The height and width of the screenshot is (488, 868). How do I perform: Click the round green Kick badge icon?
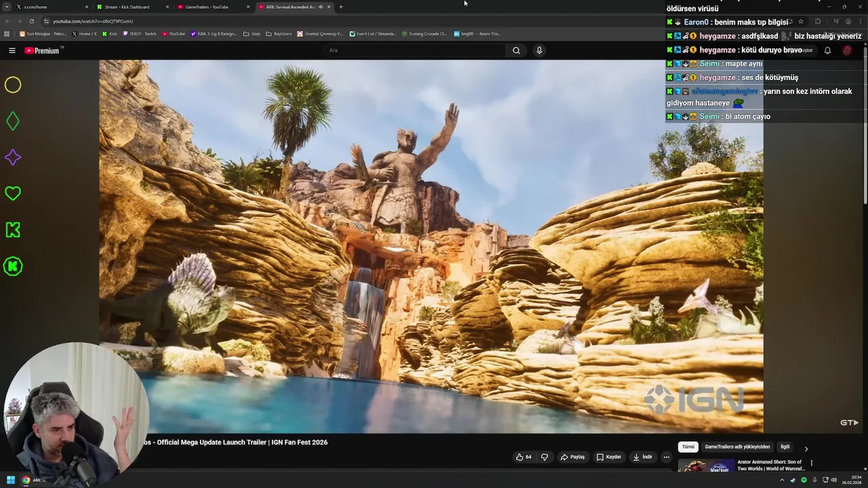point(13,266)
